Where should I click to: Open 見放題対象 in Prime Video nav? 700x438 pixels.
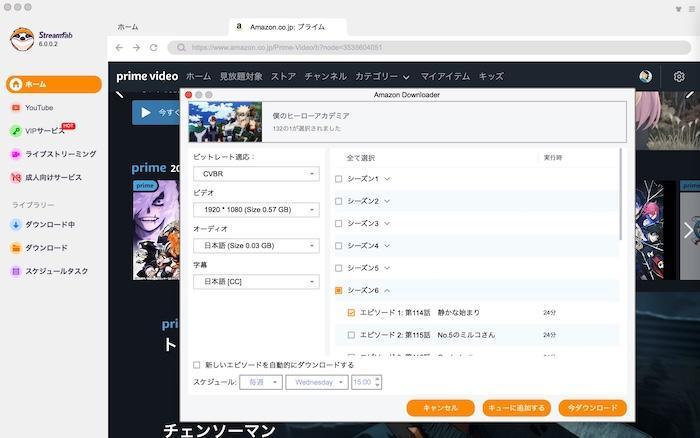[x=241, y=76]
